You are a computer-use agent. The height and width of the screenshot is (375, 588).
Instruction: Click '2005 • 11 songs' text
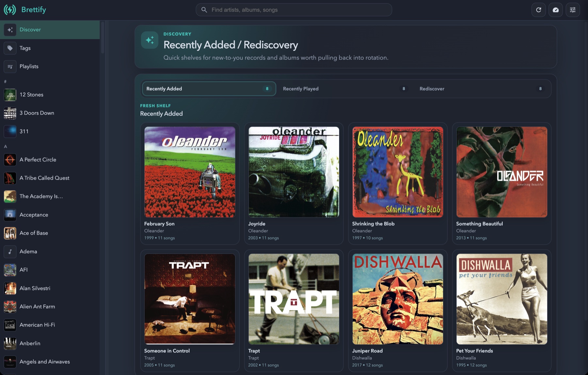(x=159, y=365)
